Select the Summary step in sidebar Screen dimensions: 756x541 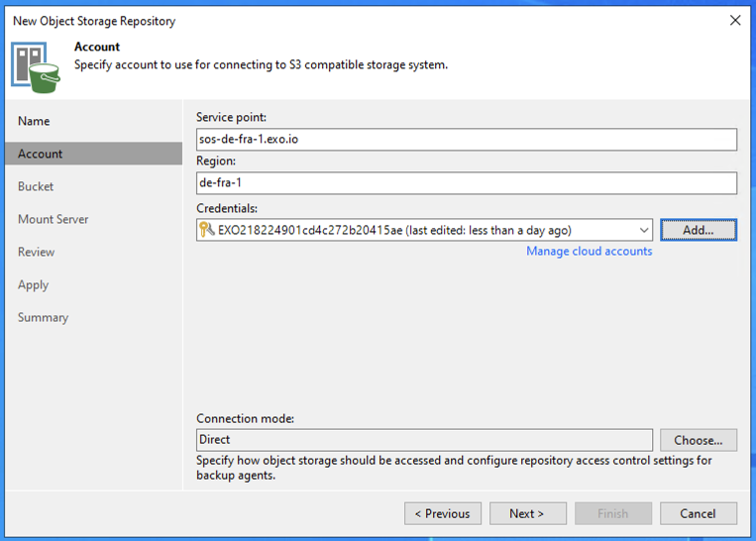[x=43, y=317]
